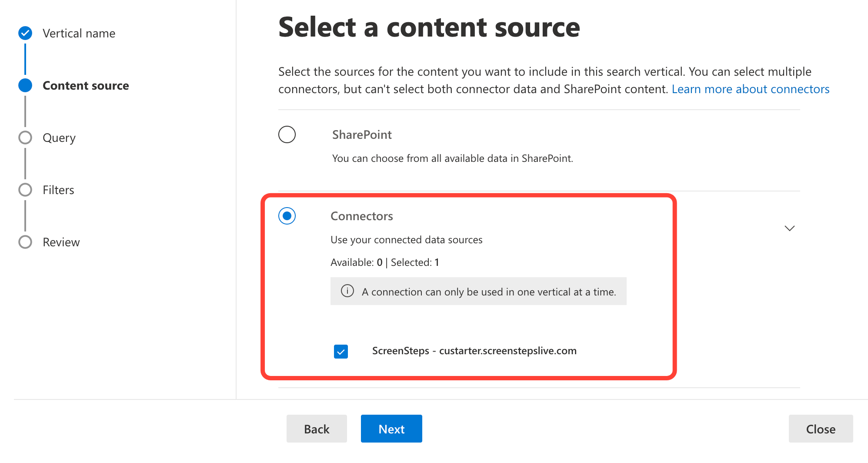Open the Query step label

59,138
